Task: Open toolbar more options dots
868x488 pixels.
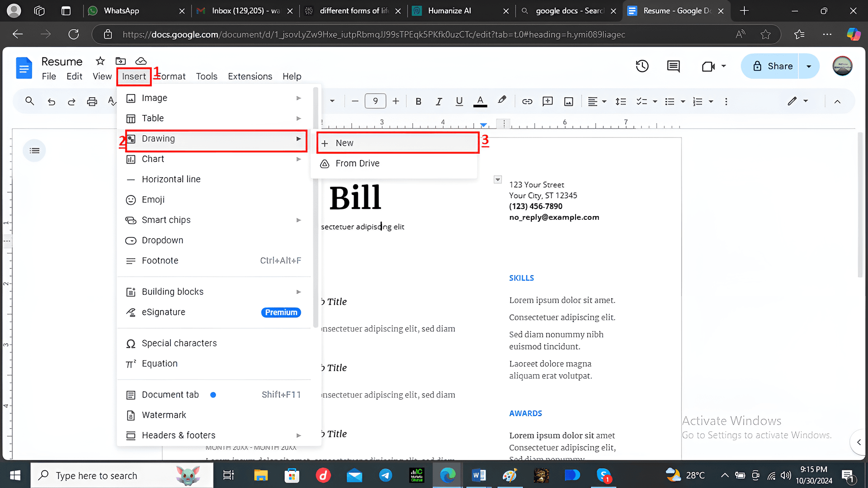Action: click(x=726, y=102)
